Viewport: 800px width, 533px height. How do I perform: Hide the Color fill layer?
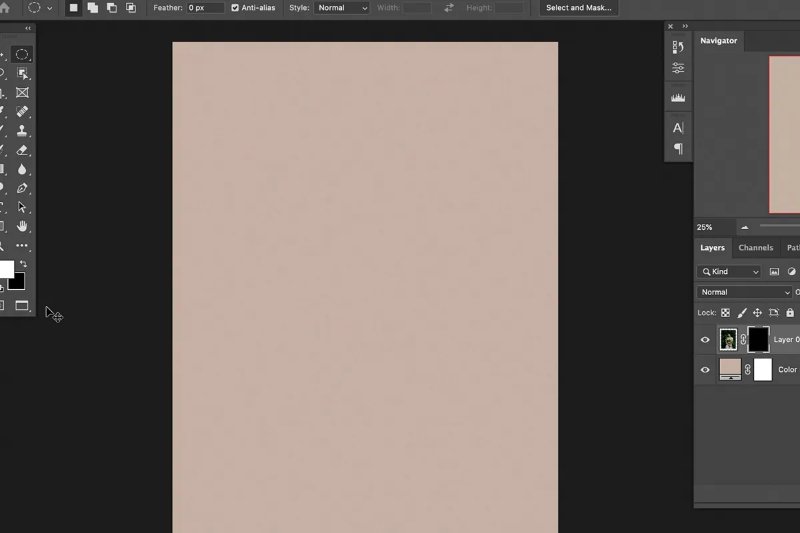[705, 370]
